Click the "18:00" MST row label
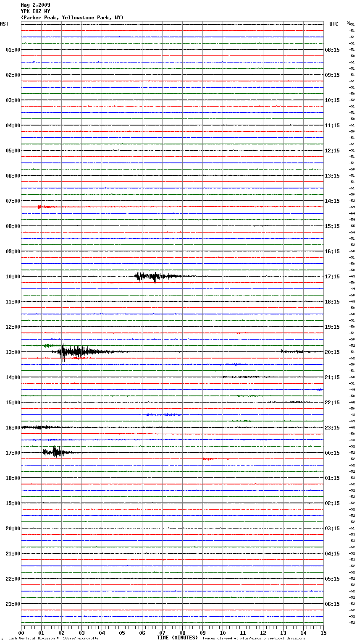This screenshot has height=644, width=357. point(13,478)
